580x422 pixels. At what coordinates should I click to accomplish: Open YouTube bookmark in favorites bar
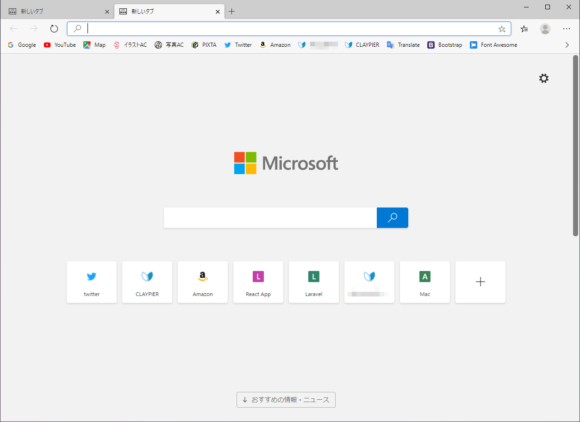coord(60,45)
